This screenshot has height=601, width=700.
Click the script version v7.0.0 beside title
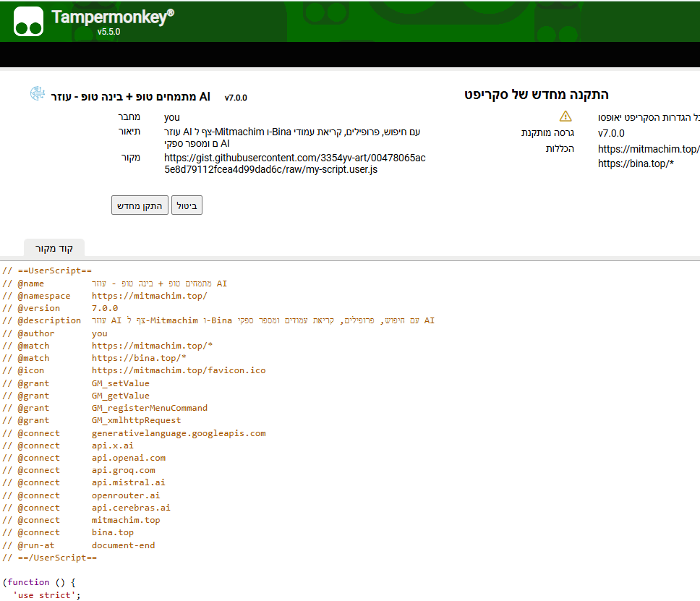click(236, 98)
